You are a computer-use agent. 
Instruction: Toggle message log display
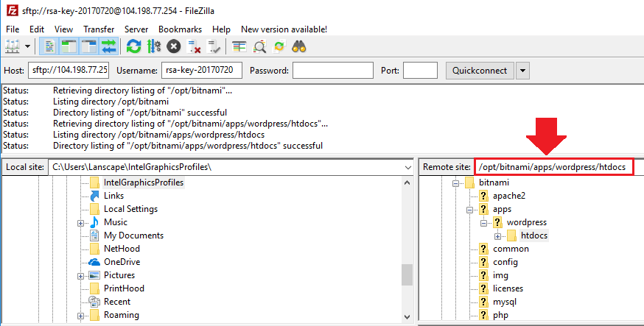(49, 46)
